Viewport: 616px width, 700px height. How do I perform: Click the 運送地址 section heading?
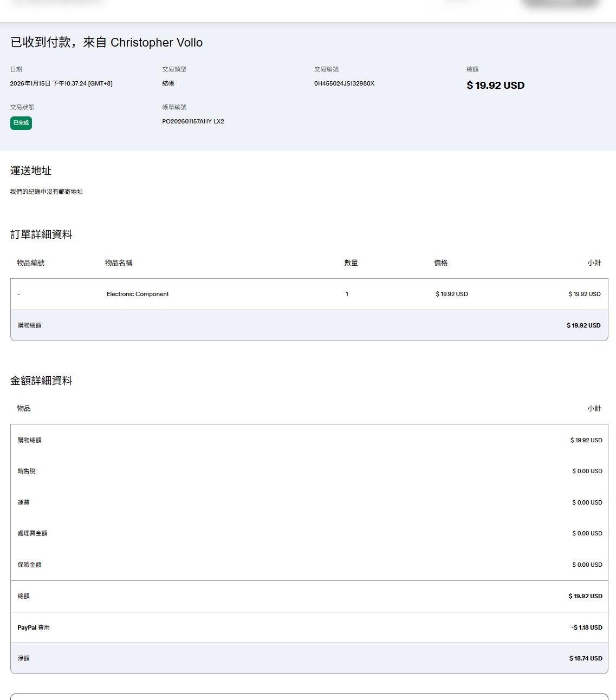pos(31,171)
